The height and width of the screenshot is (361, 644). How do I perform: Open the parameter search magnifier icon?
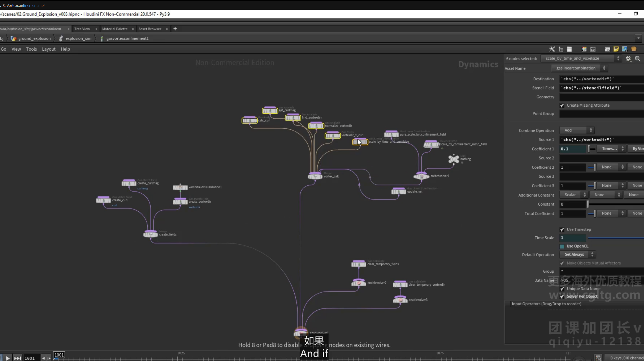637,59
